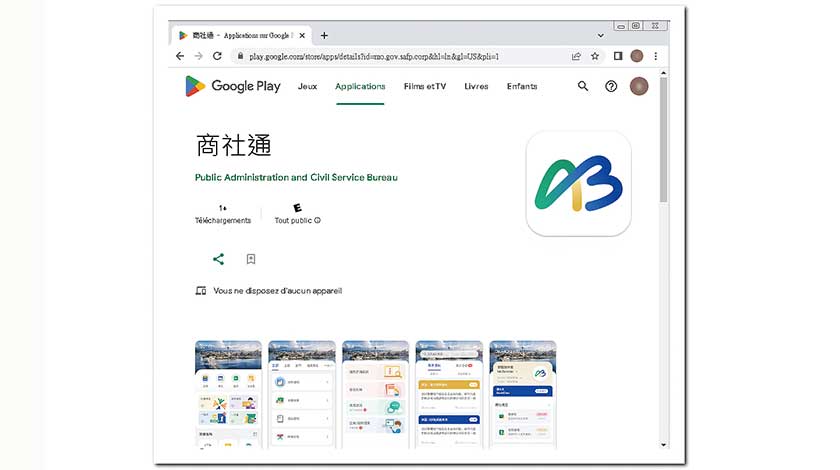Toggle the browser side panel icon
Viewport: 840px width, 470px height.
coord(618,56)
